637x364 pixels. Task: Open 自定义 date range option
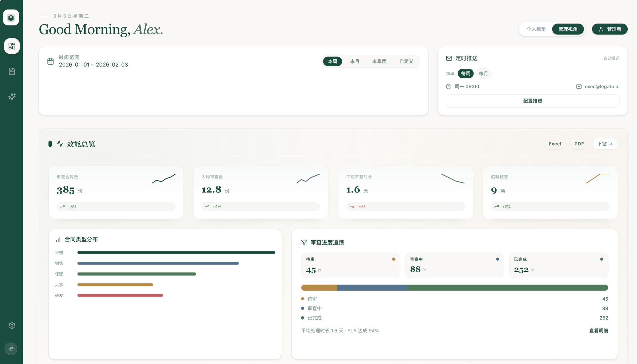pyautogui.click(x=406, y=61)
